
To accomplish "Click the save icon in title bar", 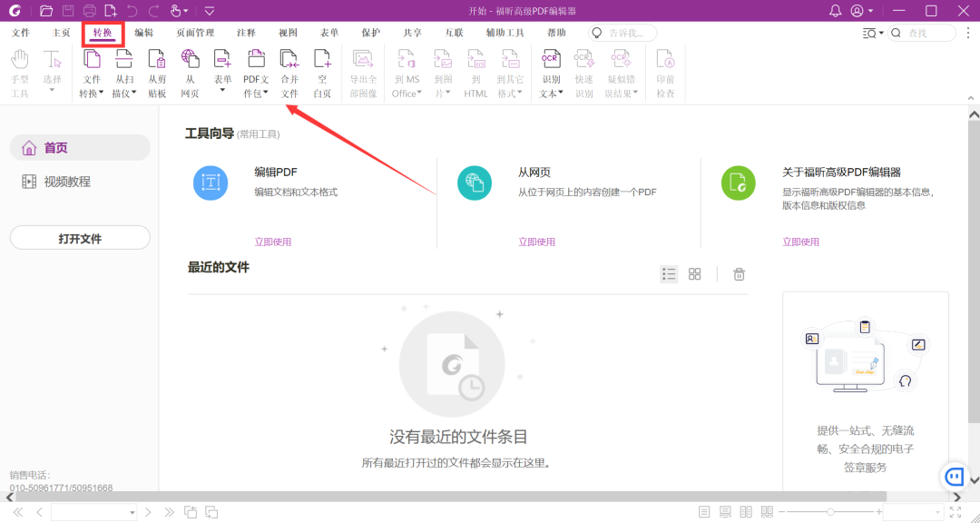I will coord(68,11).
